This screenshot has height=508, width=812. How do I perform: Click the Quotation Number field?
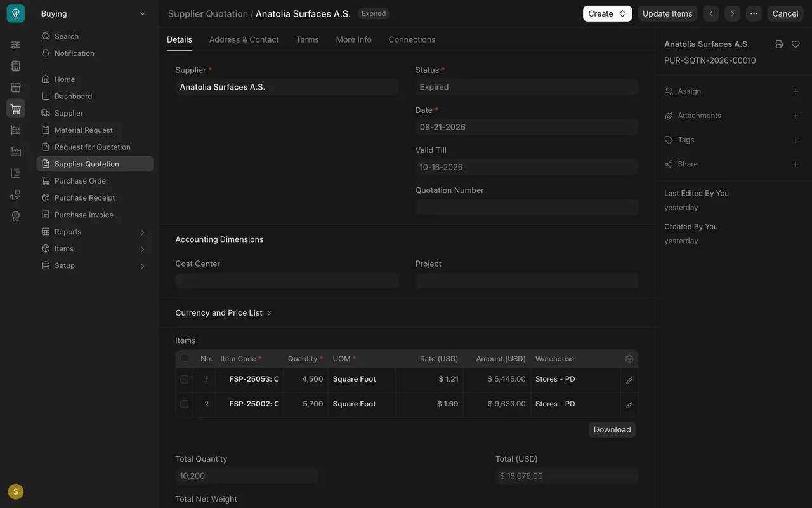(527, 207)
